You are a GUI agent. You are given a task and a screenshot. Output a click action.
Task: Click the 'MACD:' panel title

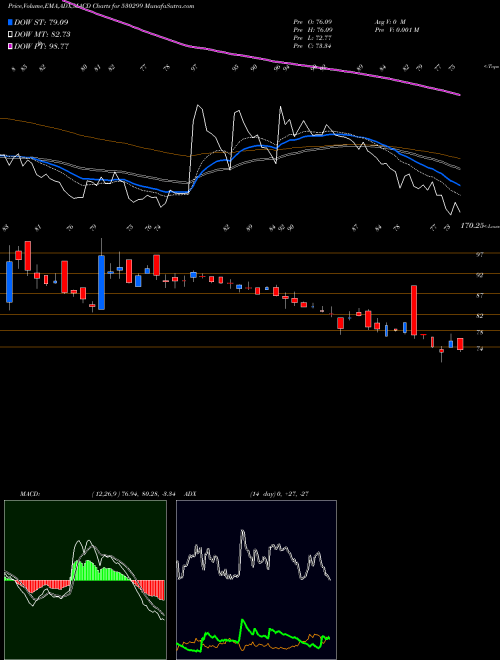(x=29, y=494)
